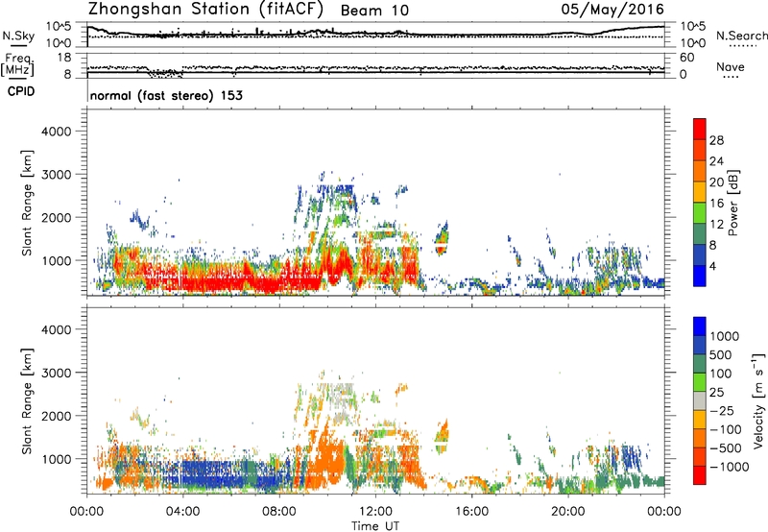Click the Velocity [m s-1] colorbar label
Image resolution: width=768 pixels, height=532 pixels.
pos(758,400)
